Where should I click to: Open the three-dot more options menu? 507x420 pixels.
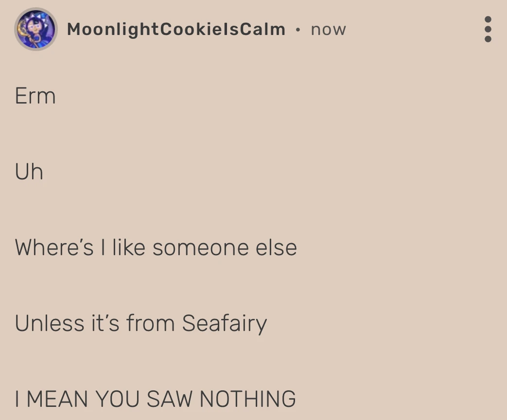pos(488,29)
